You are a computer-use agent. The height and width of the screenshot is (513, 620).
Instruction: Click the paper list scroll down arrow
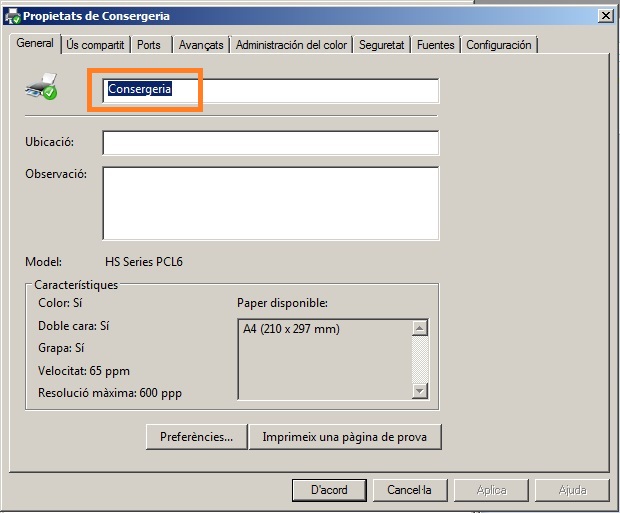pyautogui.click(x=420, y=391)
